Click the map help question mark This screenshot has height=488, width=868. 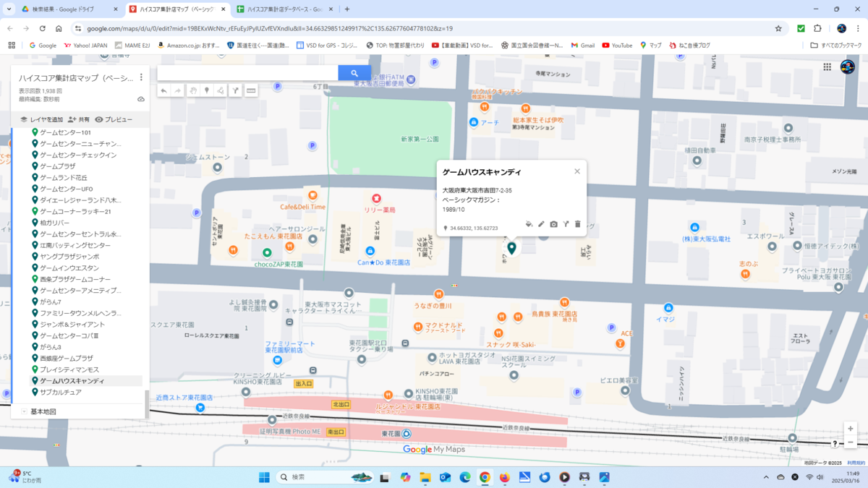(835, 444)
